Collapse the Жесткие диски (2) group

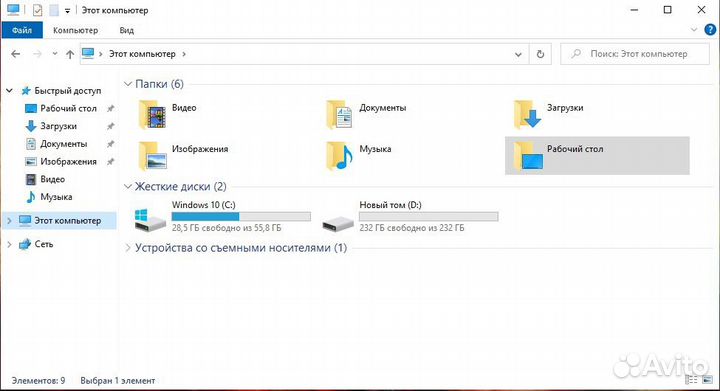128,186
